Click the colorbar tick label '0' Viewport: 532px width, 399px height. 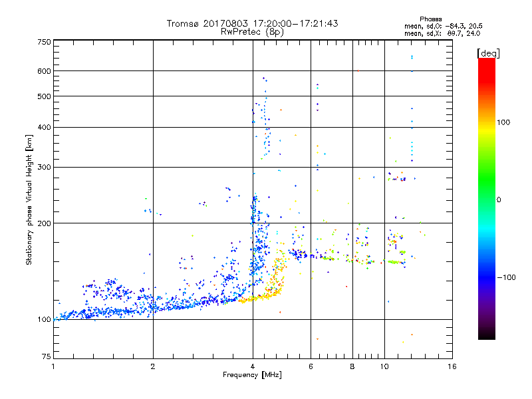499,199
